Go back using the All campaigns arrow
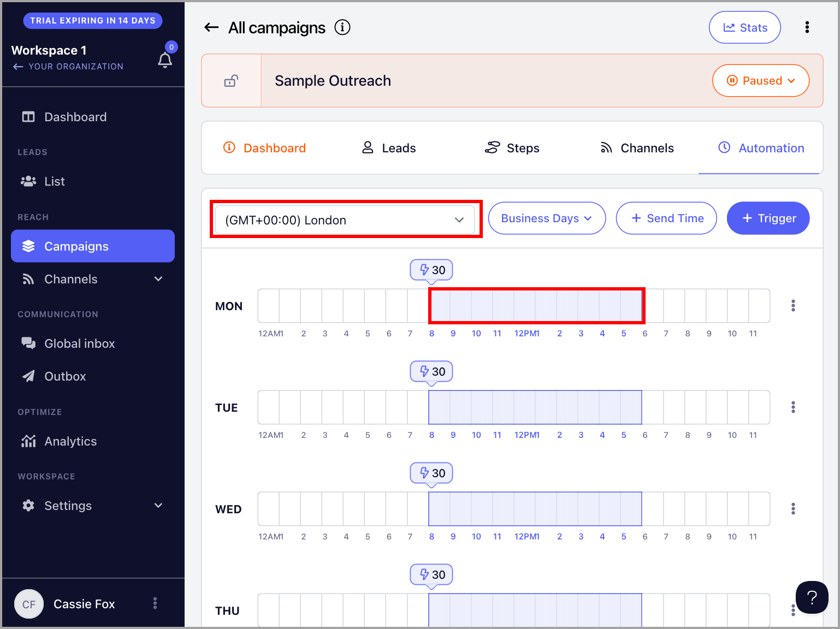 211,27
